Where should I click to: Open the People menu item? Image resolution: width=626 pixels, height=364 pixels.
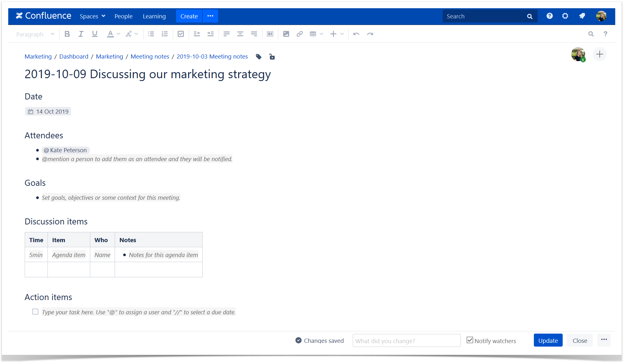pos(123,16)
